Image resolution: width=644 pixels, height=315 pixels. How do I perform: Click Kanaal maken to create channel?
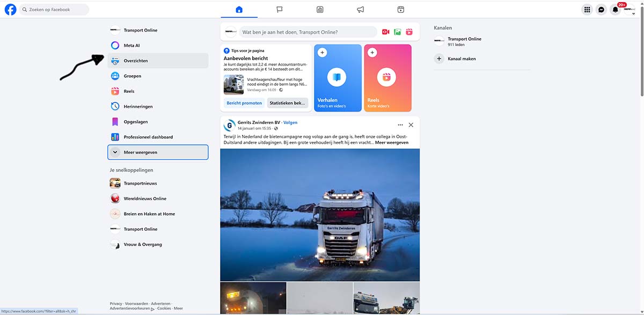tap(462, 59)
